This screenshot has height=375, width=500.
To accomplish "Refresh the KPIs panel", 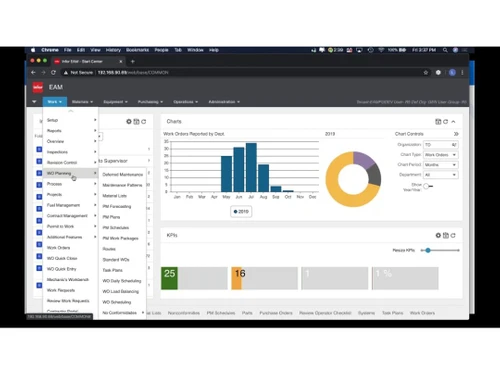I will pos(453,235).
